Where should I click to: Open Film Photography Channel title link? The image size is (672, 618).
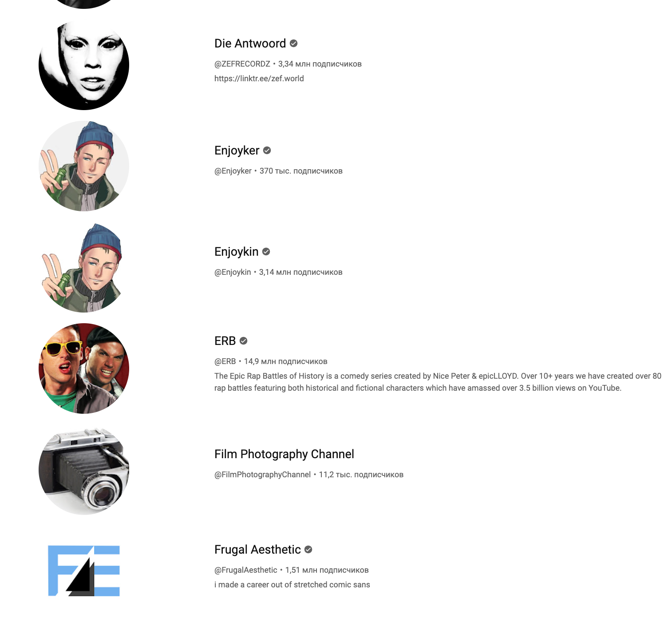[x=284, y=454]
